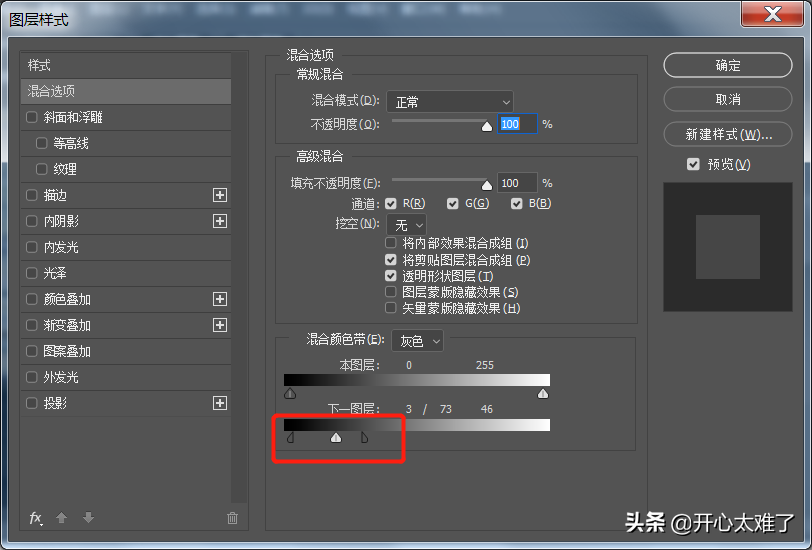
Task: Enable the 外发光 checkbox
Action: tap(32, 377)
